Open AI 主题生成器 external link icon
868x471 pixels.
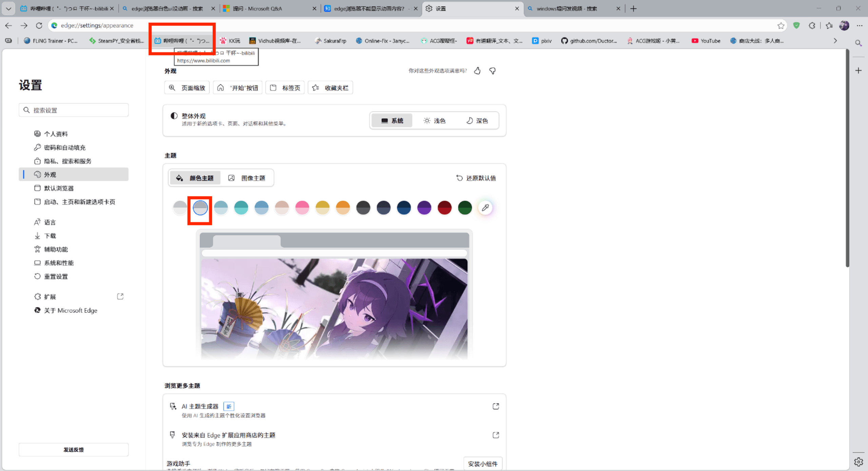click(x=496, y=406)
